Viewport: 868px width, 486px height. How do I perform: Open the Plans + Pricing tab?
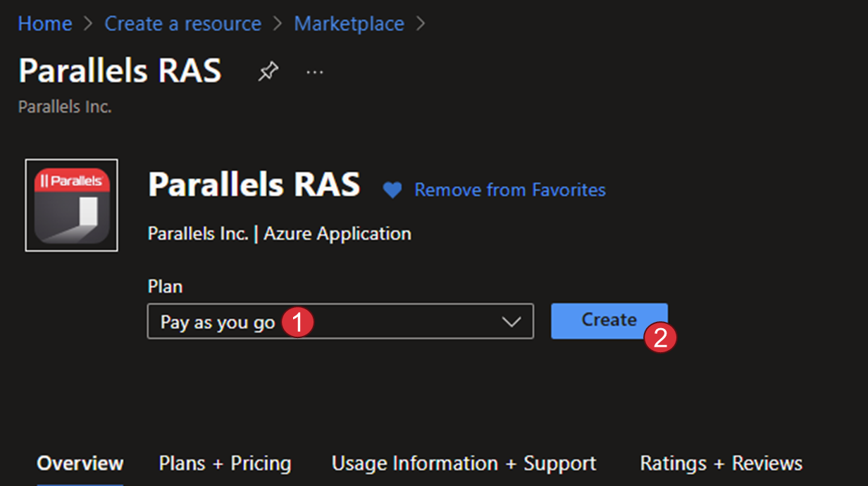[x=225, y=463]
